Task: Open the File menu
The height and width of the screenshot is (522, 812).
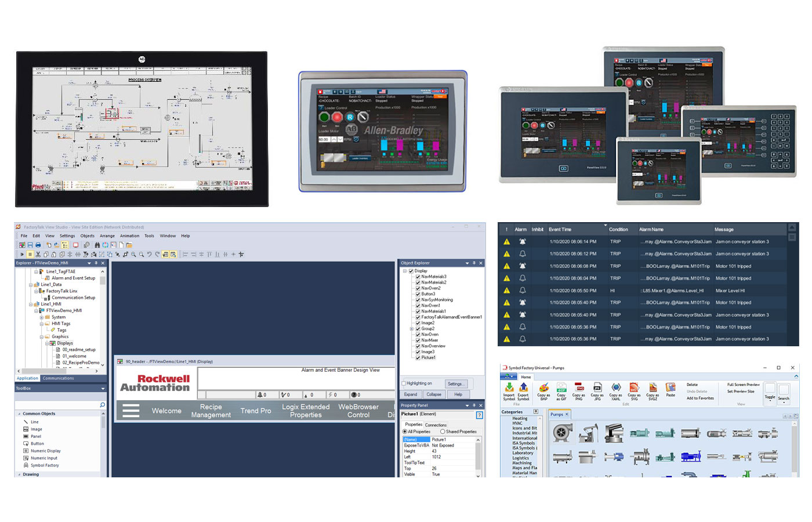Action: coord(24,236)
